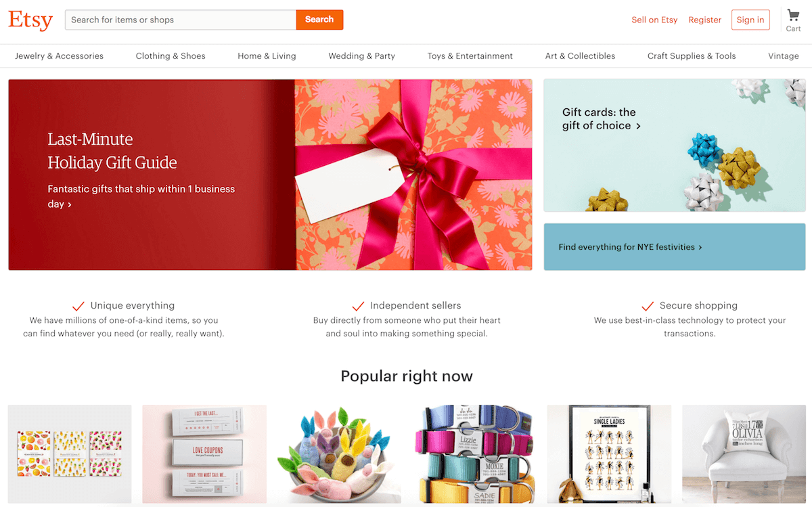
Task: Open Craft Supplies & Tools category
Action: pos(692,56)
